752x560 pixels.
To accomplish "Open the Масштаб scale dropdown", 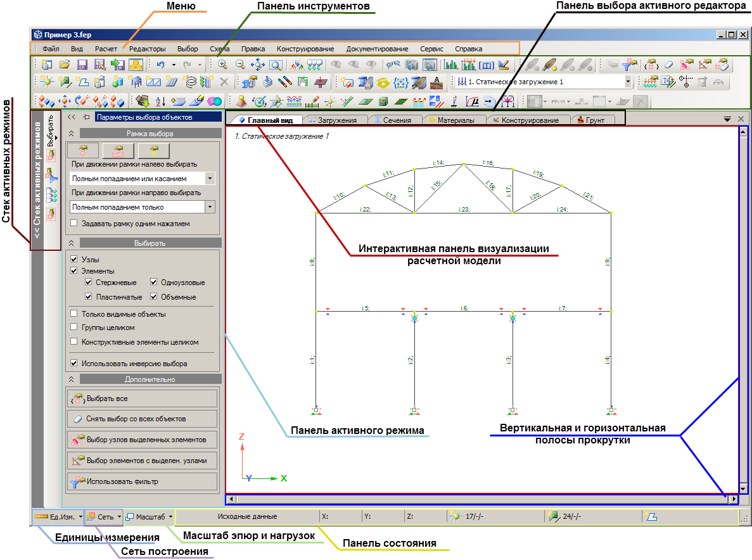I will 170,516.
